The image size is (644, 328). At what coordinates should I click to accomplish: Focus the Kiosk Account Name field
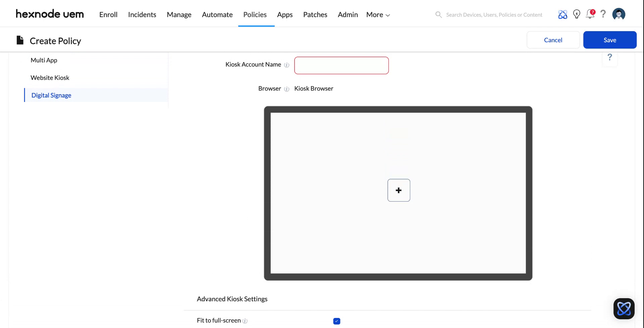coord(341,65)
